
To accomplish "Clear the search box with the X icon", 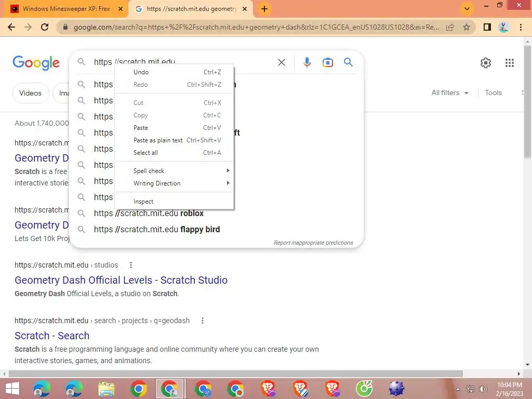I will click(x=281, y=62).
